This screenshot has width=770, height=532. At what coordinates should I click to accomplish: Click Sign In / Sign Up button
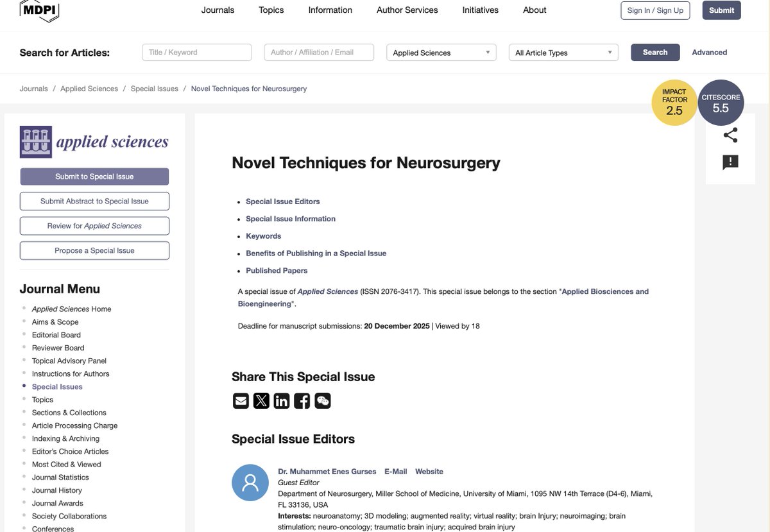(x=655, y=10)
